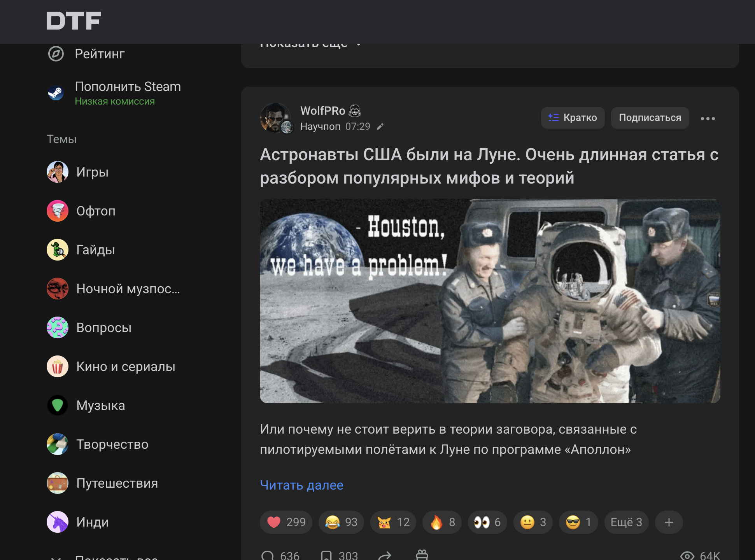Toggle the laughing emoji reaction 93
This screenshot has width=755, height=560.
(x=341, y=522)
